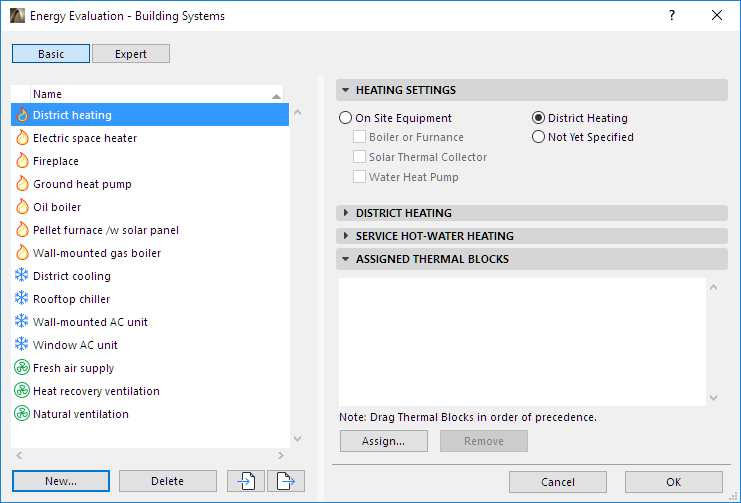
Task: Click the flame icon next to Fireplace
Action: click(x=22, y=161)
